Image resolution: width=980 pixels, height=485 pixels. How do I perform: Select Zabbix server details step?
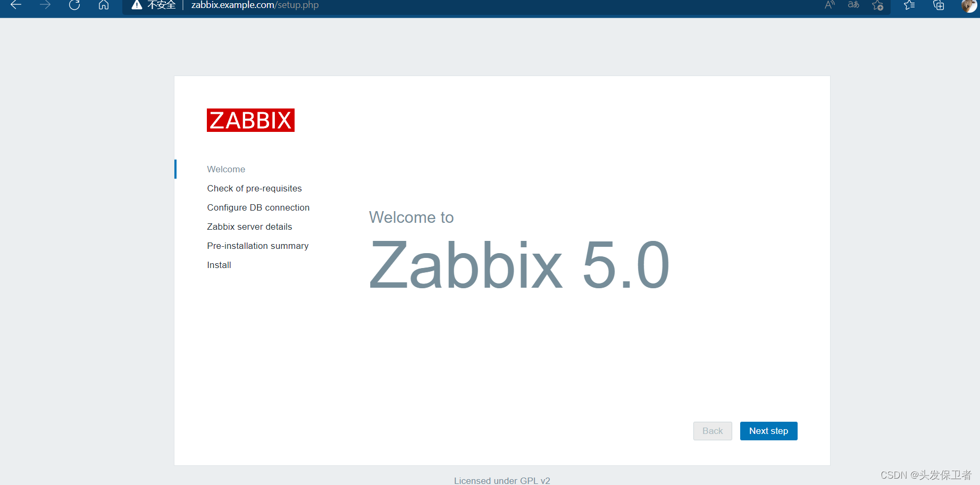[x=249, y=227]
